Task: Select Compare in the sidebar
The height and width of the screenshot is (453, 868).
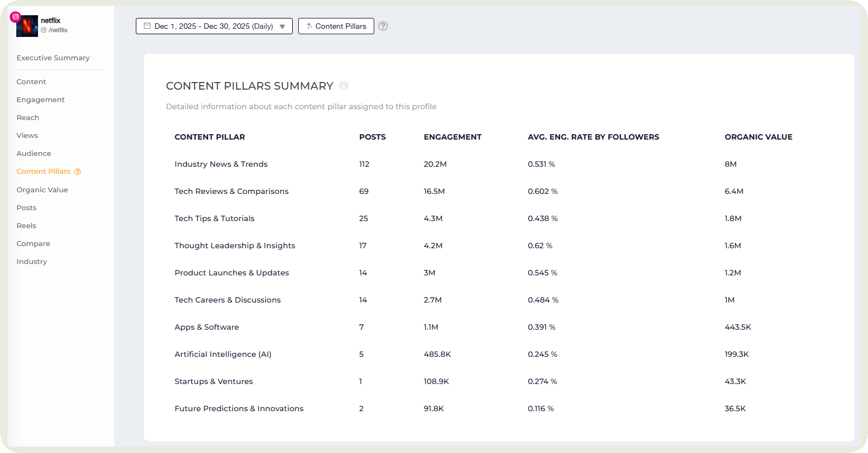Action: coord(33,244)
